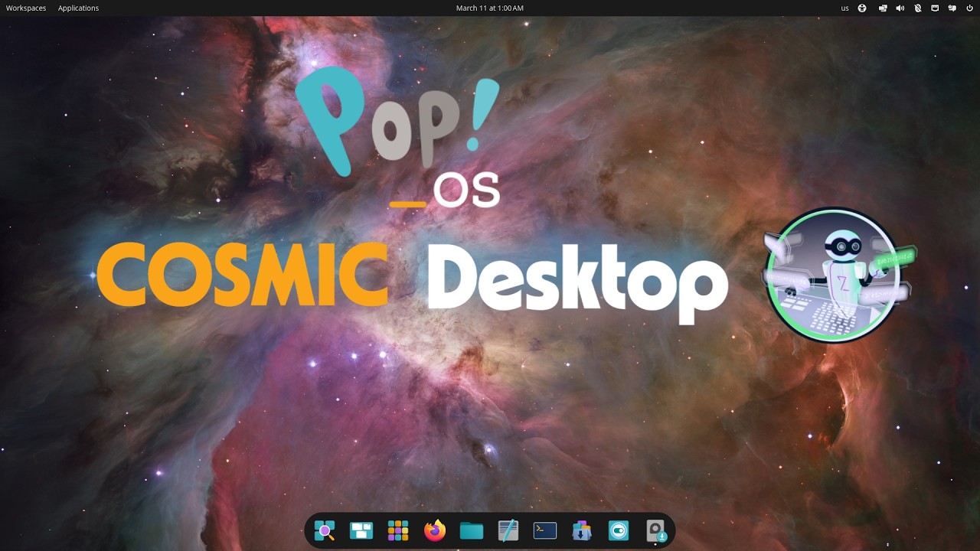Open the App Library grid icon
Screen dimensions: 980x551
point(398,530)
